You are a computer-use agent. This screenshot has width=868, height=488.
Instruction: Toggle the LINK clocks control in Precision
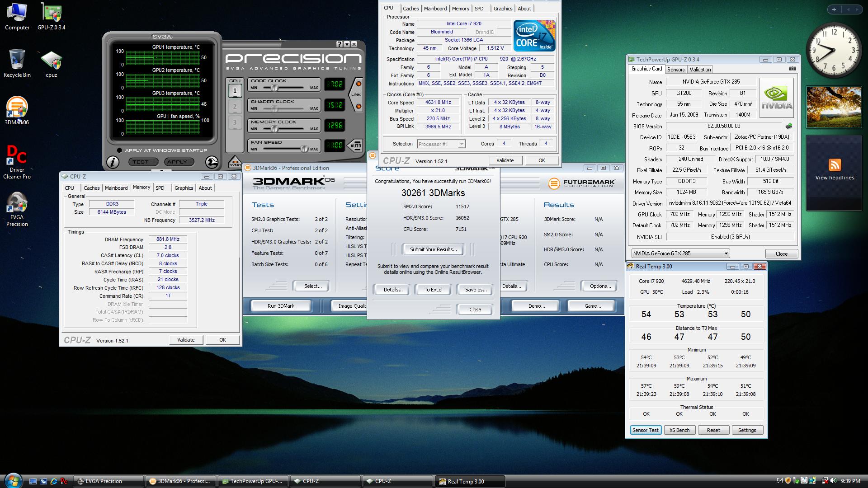coord(356,95)
